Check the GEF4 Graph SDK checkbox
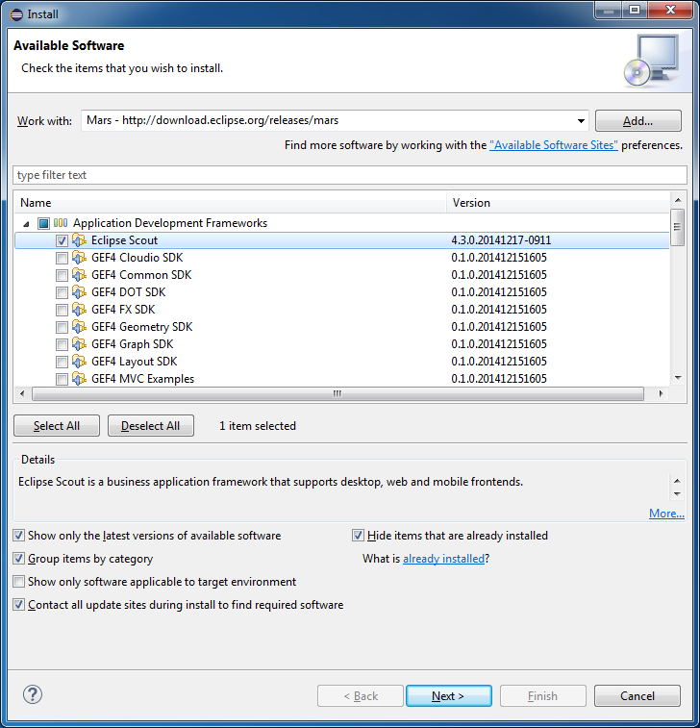Image resolution: width=700 pixels, height=728 pixels. click(x=62, y=344)
